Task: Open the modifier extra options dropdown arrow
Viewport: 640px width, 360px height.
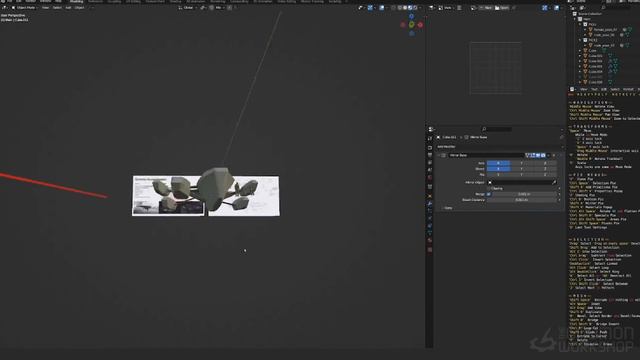Action: click(x=548, y=156)
